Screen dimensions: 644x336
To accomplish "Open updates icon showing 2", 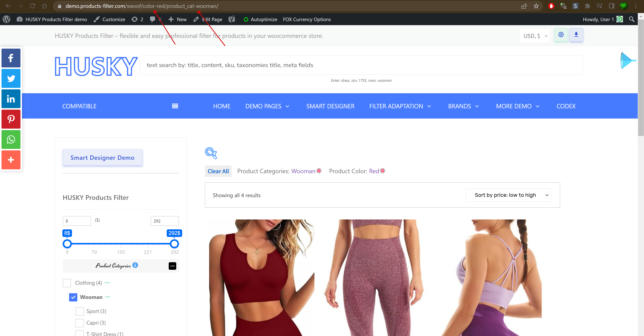I will pos(137,19).
